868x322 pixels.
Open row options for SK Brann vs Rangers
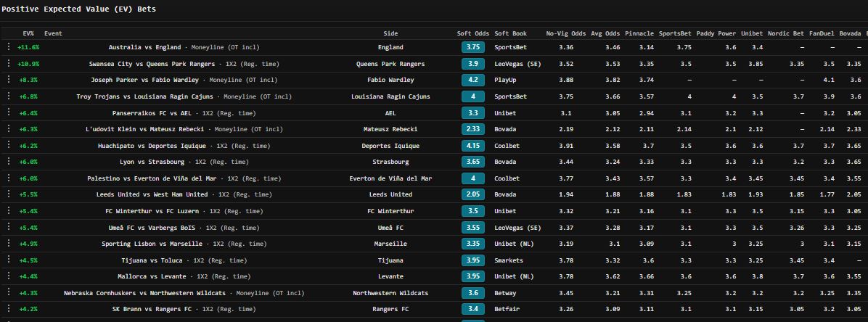9,309
